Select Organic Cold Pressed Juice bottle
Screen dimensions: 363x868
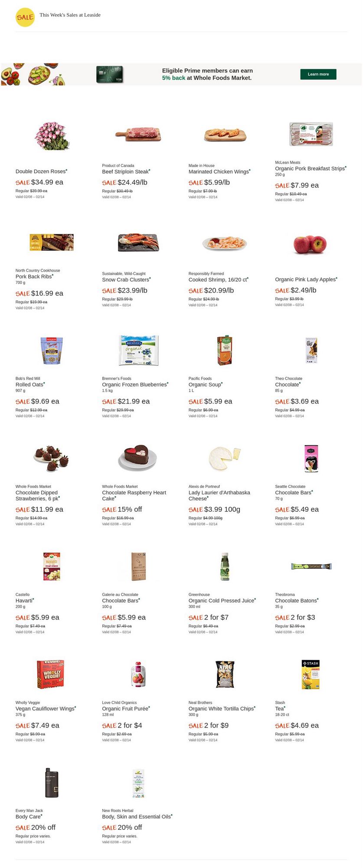[x=225, y=566]
